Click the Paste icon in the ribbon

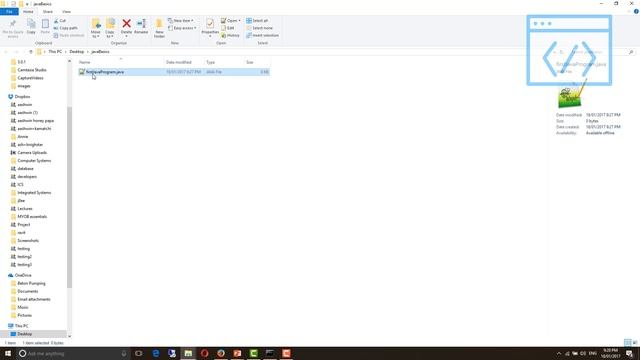(x=45, y=27)
